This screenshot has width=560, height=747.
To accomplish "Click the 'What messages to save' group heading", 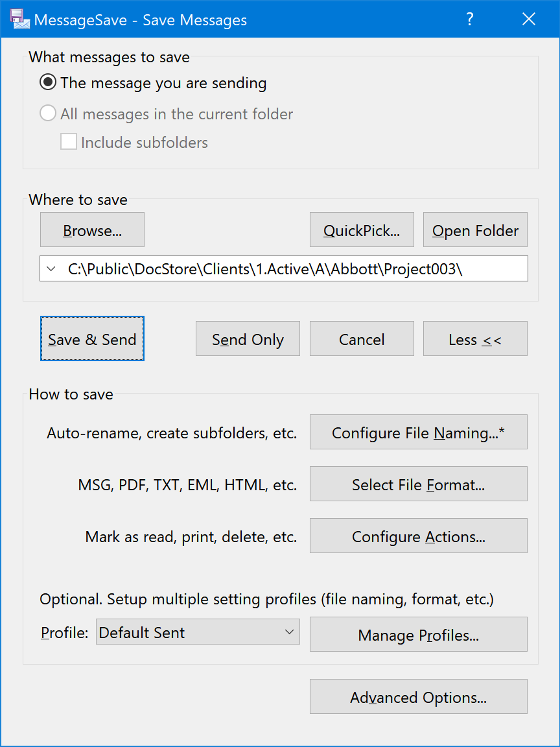I will pyautogui.click(x=110, y=57).
